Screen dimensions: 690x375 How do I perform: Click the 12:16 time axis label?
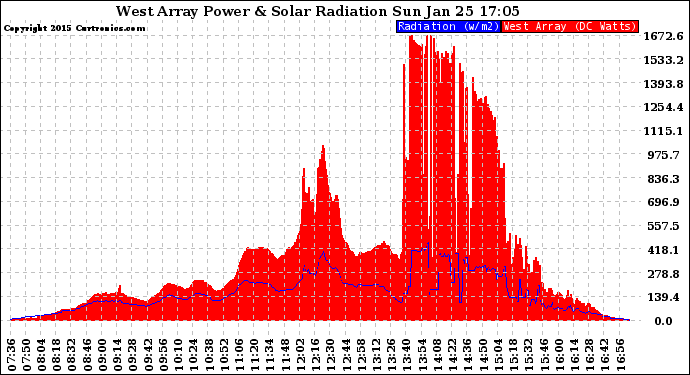coord(316,355)
